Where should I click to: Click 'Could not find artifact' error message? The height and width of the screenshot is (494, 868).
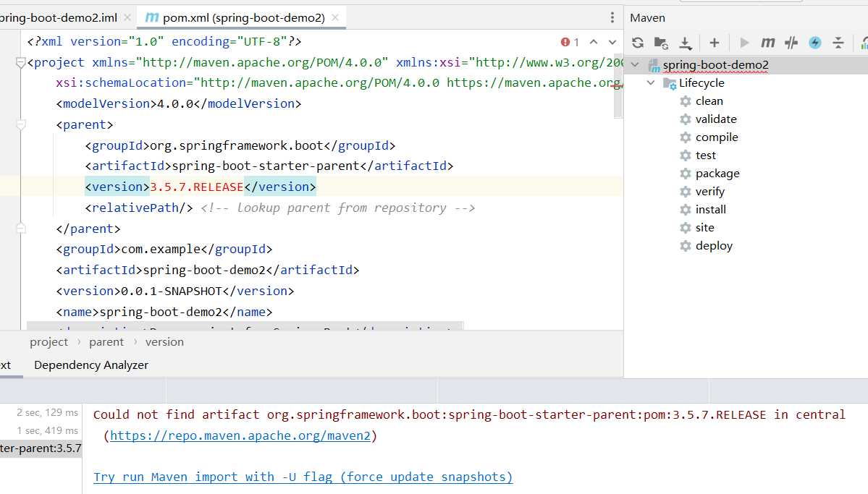[x=469, y=415]
